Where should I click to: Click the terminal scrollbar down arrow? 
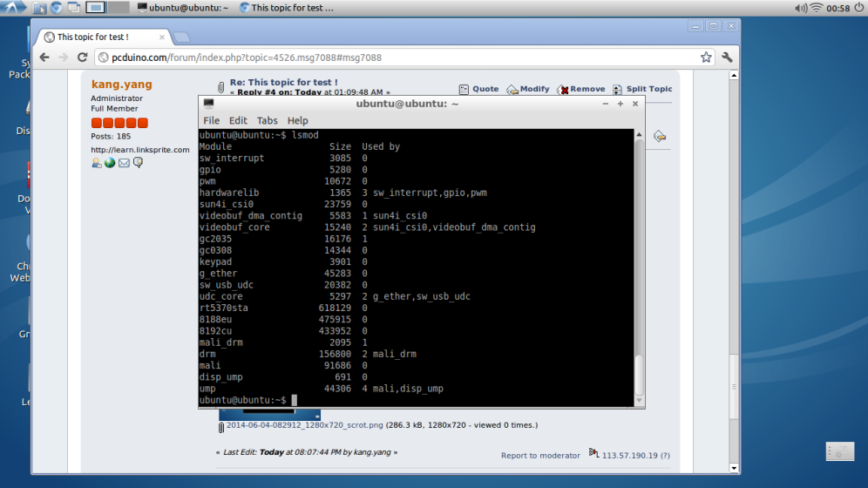coord(639,401)
